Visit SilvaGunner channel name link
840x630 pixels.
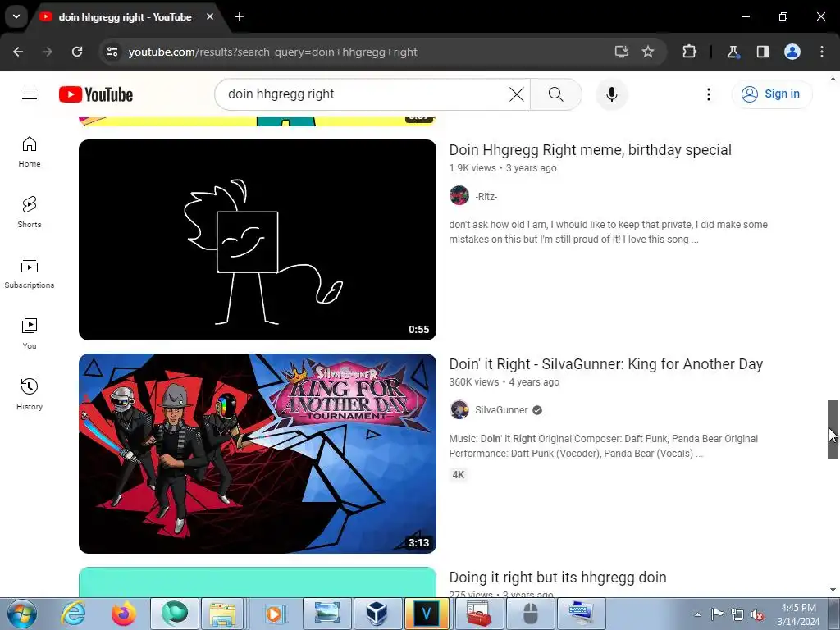pos(501,410)
